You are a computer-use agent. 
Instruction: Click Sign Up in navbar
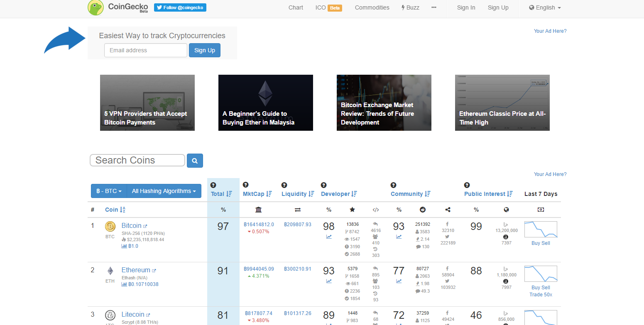(498, 7)
